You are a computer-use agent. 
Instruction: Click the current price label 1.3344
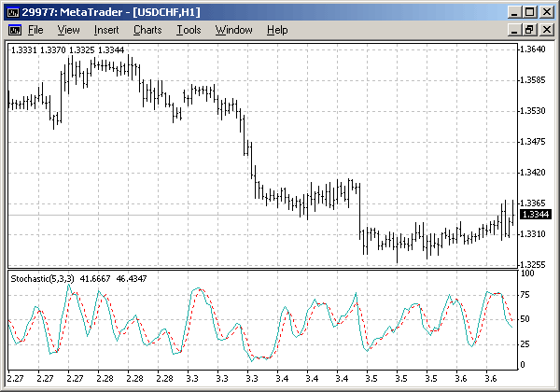pos(536,215)
